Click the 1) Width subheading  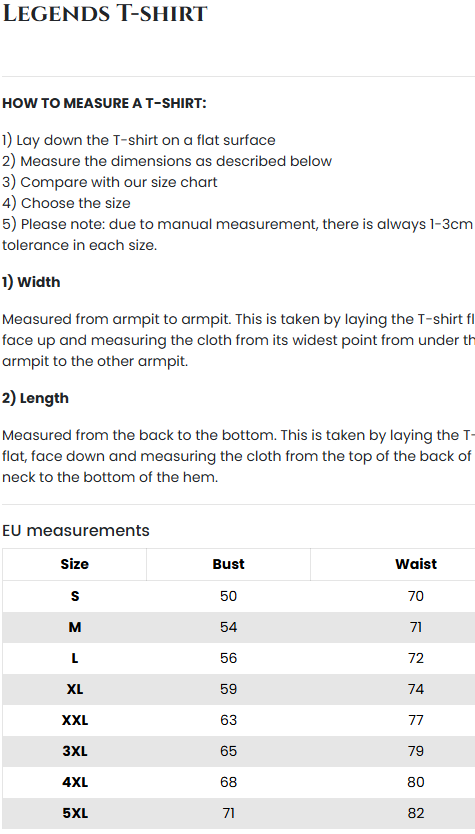click(31, 282)
